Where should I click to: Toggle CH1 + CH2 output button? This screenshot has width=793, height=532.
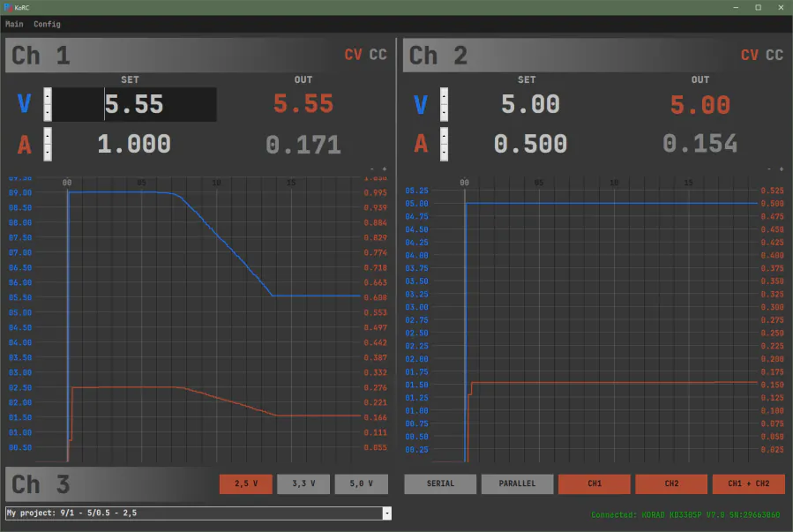click(x=748, y=484)
